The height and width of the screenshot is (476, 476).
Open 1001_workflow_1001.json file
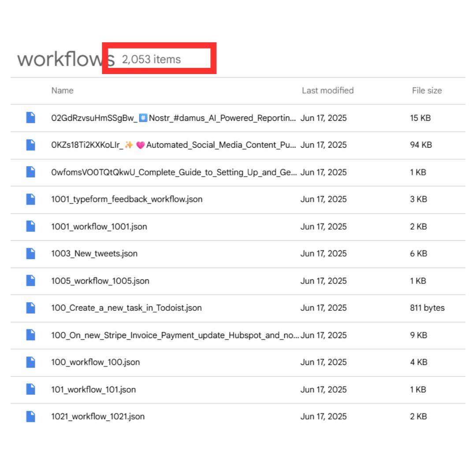pos(99,227)
